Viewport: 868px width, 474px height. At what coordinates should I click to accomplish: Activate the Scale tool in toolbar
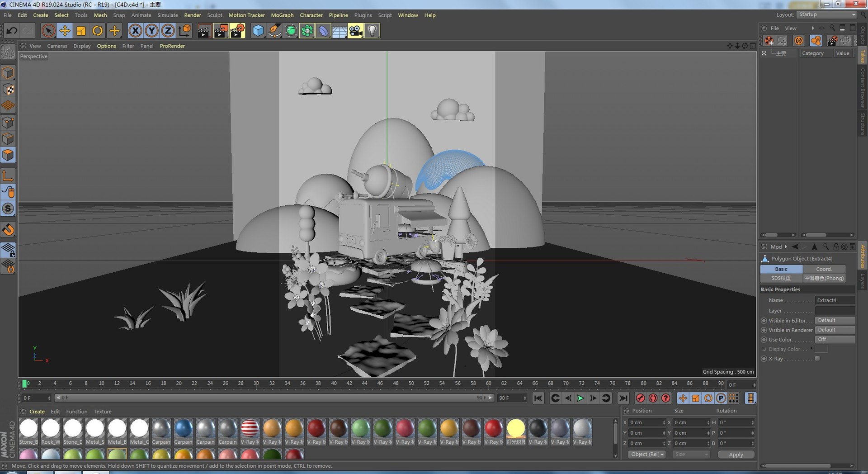point(81,31)
